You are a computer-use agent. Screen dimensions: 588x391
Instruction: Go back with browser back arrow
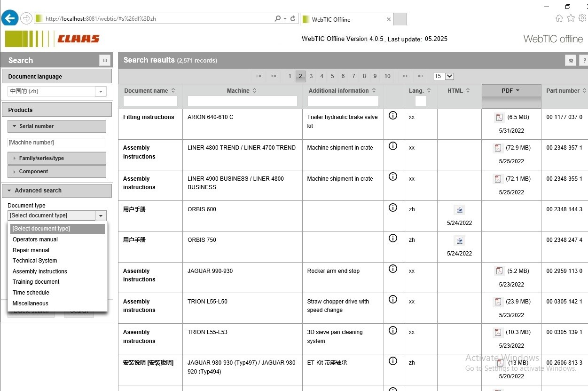click(x=10, y=18)
